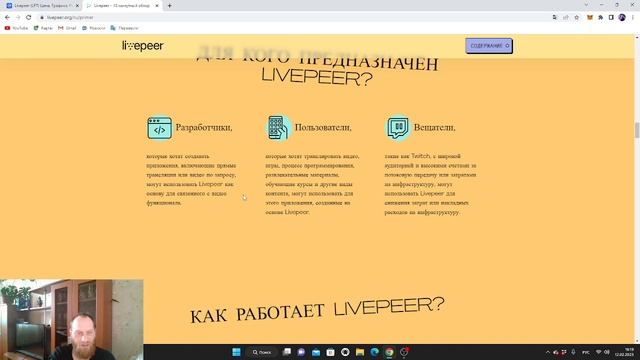
Task: Open the Gmail bookmark
Action: (x=67, y=28)
